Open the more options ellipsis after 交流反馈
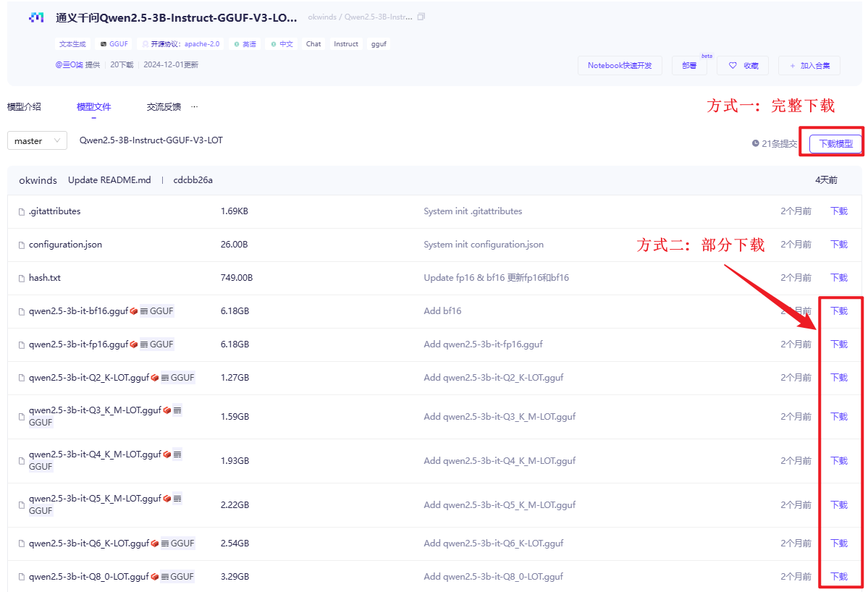The height and width of the screenshot is (592, 868). click(x=194, y=107)
